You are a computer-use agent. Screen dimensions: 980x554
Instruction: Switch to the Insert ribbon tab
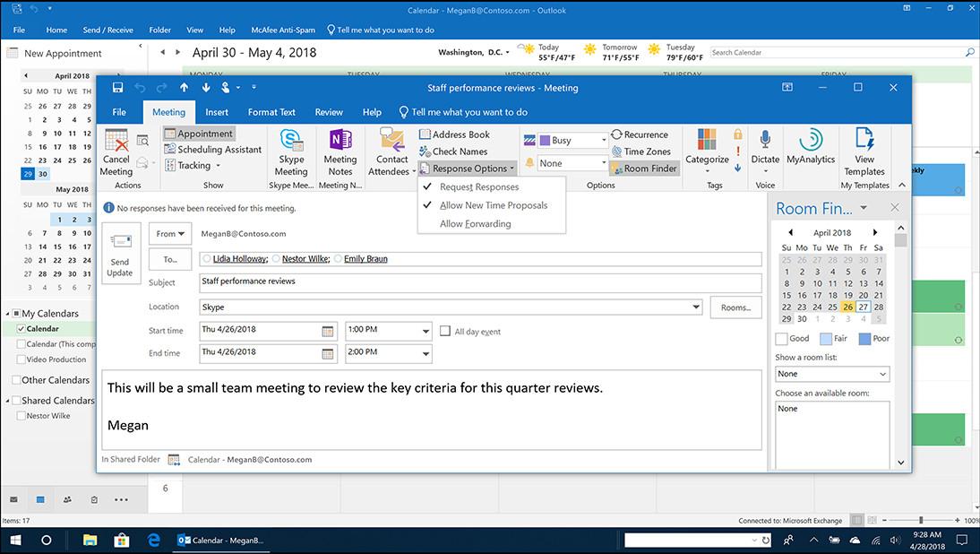218,112
